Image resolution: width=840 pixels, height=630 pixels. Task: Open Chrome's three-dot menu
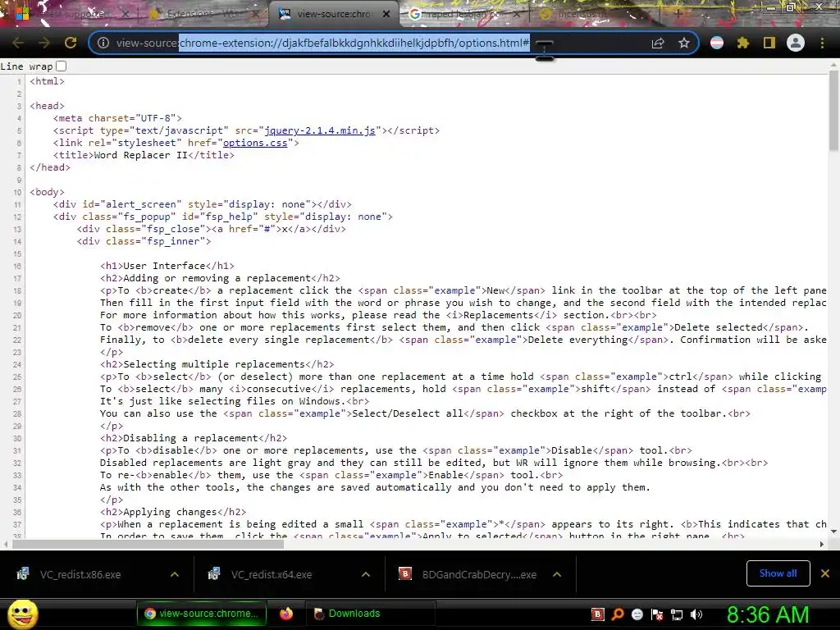click(x=822, y=43)
